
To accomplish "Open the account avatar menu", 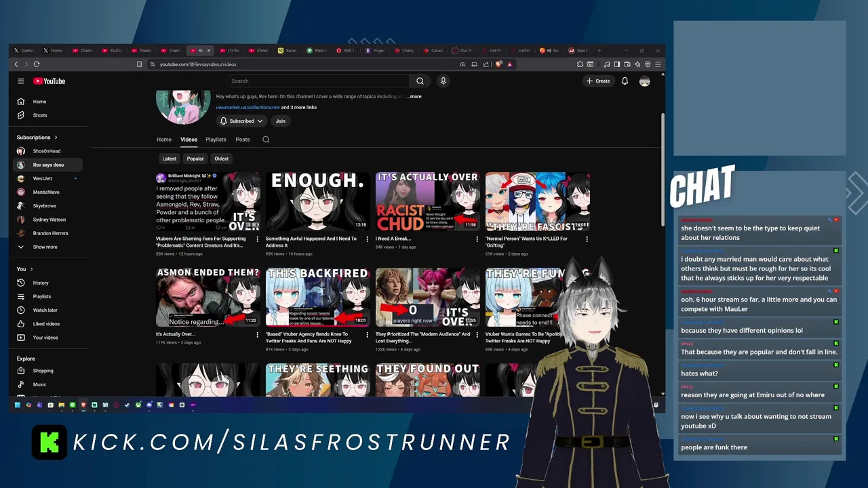I will tap(644, 81).
